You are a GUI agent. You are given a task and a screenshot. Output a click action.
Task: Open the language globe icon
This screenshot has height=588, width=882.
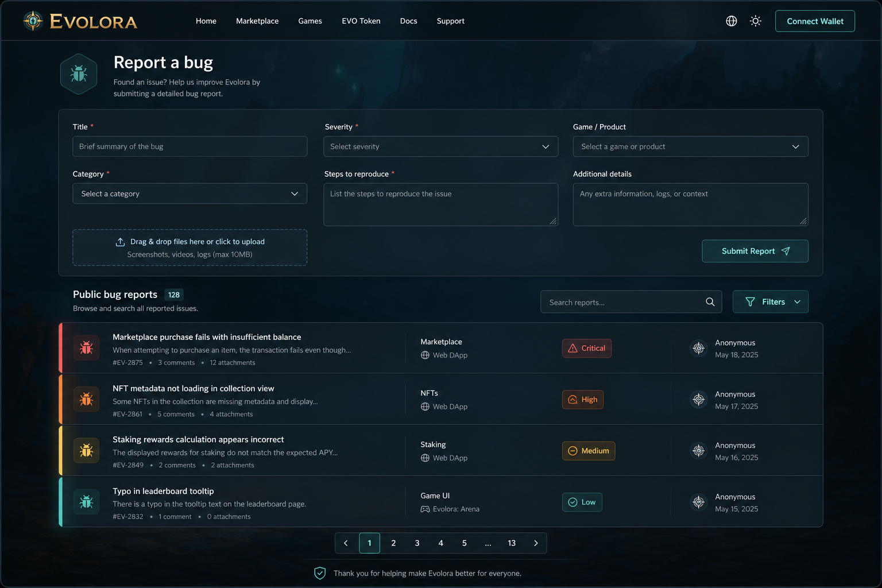tap(732, 21)
